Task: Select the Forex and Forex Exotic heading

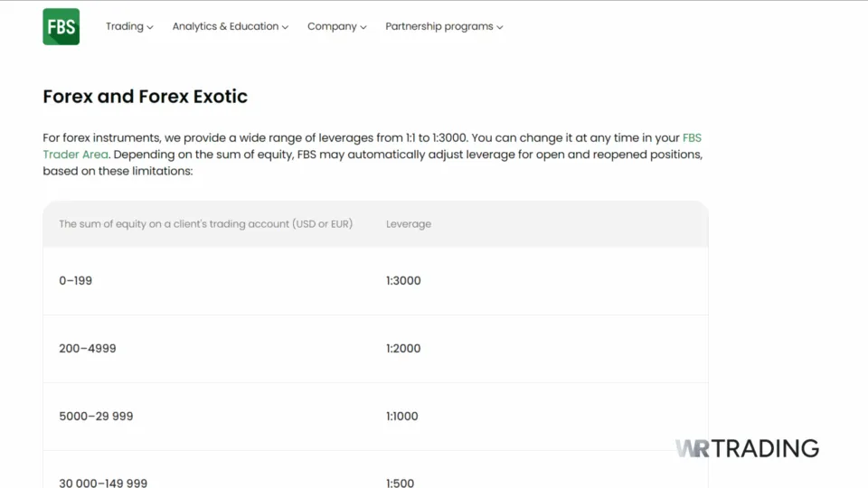Action: [x=145, y=97]
